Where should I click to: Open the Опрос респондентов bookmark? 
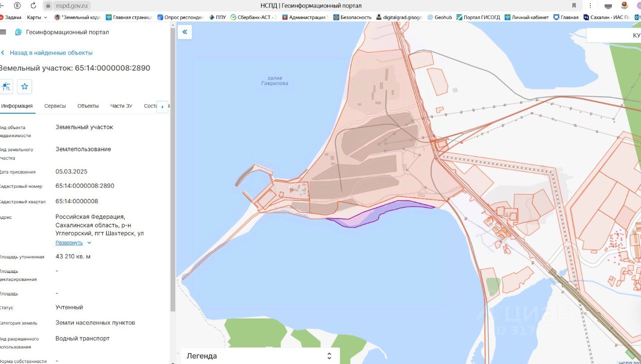click(180, 17)
